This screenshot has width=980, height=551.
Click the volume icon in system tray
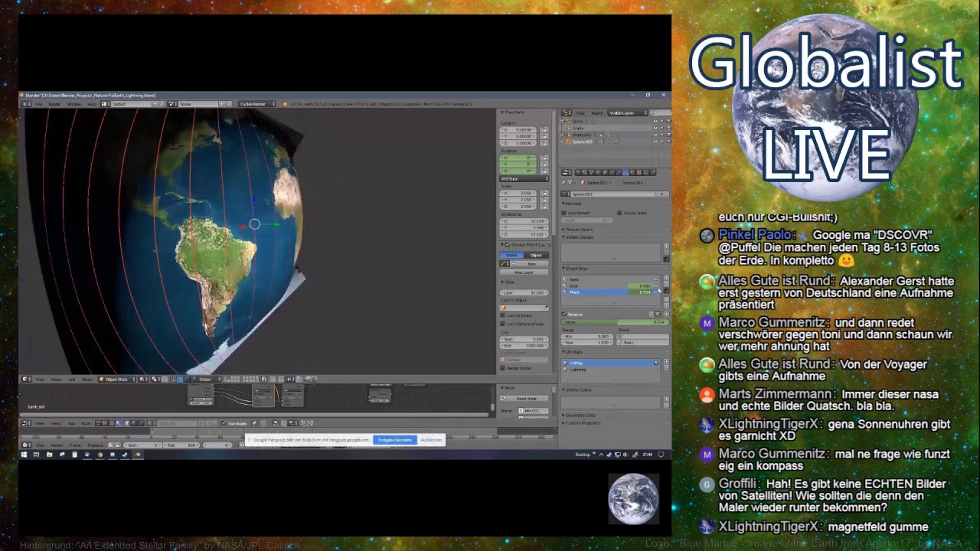[x=626, y=455]
